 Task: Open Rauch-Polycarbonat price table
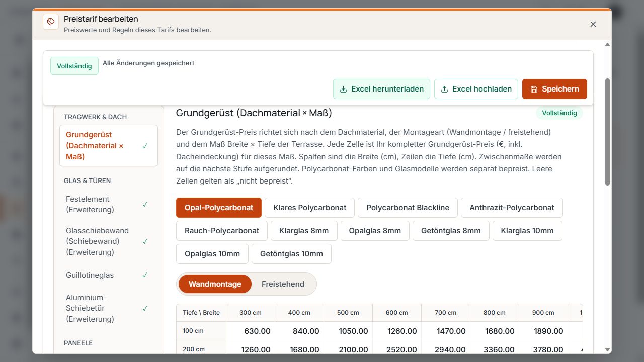(222, 231)
